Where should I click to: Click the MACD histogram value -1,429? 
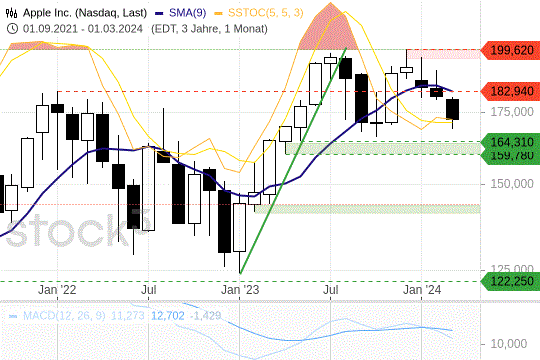coord(206,316)
